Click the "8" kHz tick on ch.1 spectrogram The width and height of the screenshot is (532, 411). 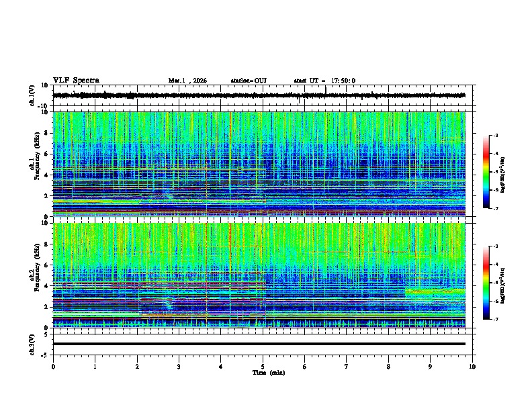46,133
